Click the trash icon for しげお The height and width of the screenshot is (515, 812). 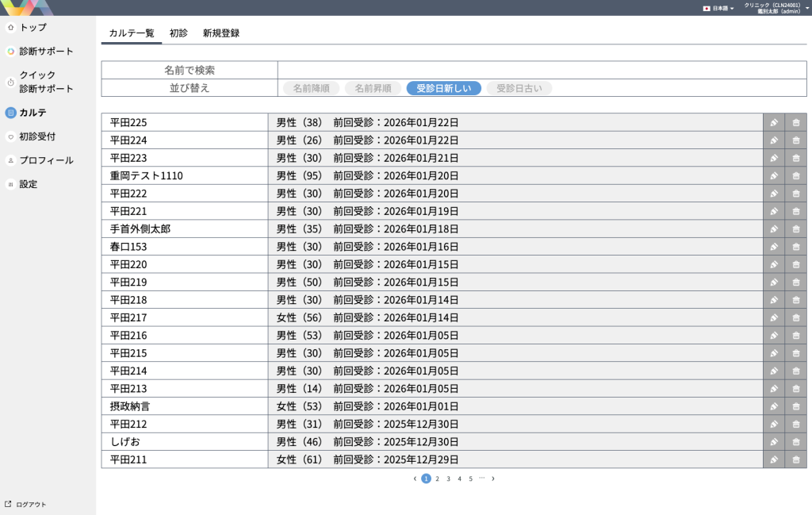(795, 442)
